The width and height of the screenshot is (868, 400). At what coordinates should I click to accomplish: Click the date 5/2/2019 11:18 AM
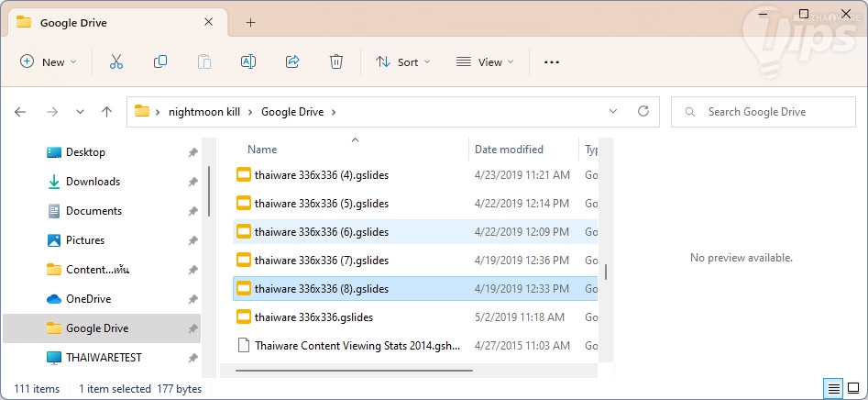coord(520,317)
